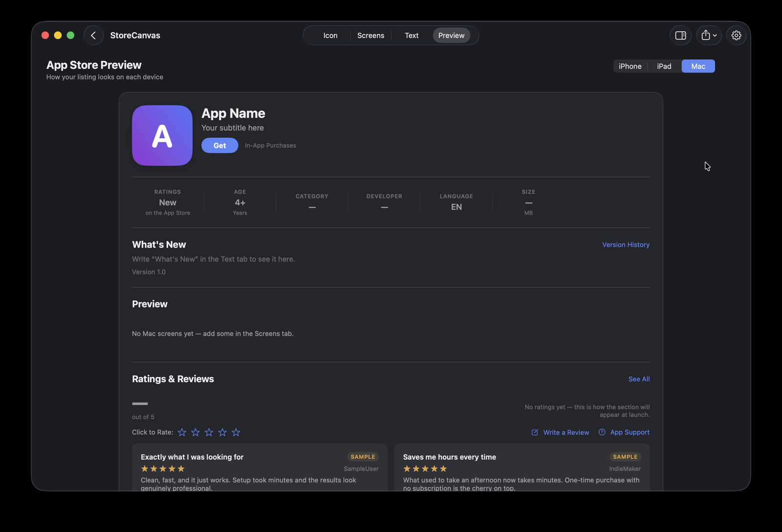Switch to the Text tab
This screenshot has width=782, height=532.
412,35
